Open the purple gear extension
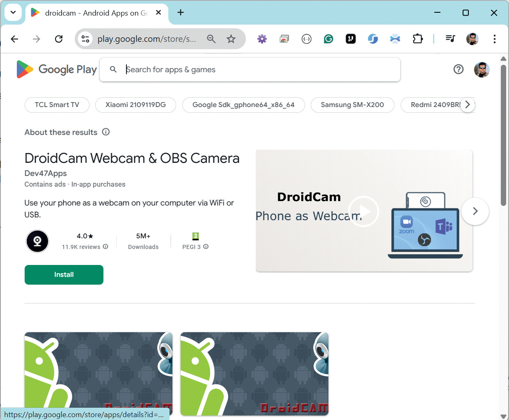Viewport: 509px width, 420px height. pyautogui.click(x=262, y=39)
